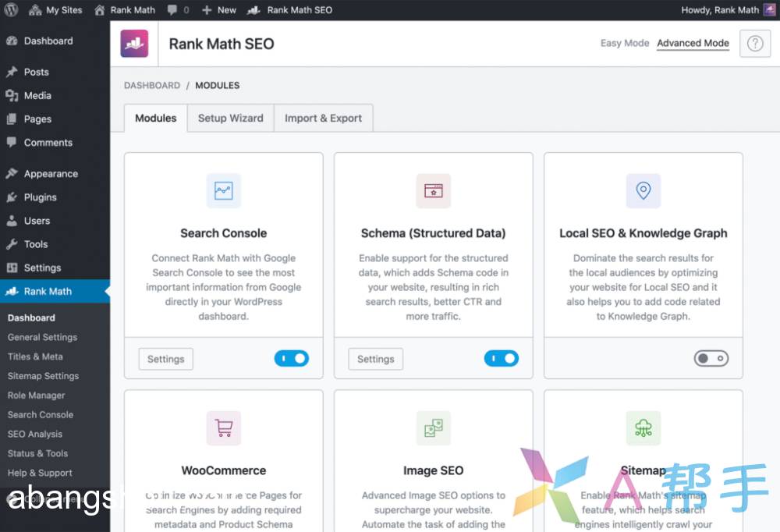Open Settings for the Search Console module

pyautogui.click(x=165, y=359)
